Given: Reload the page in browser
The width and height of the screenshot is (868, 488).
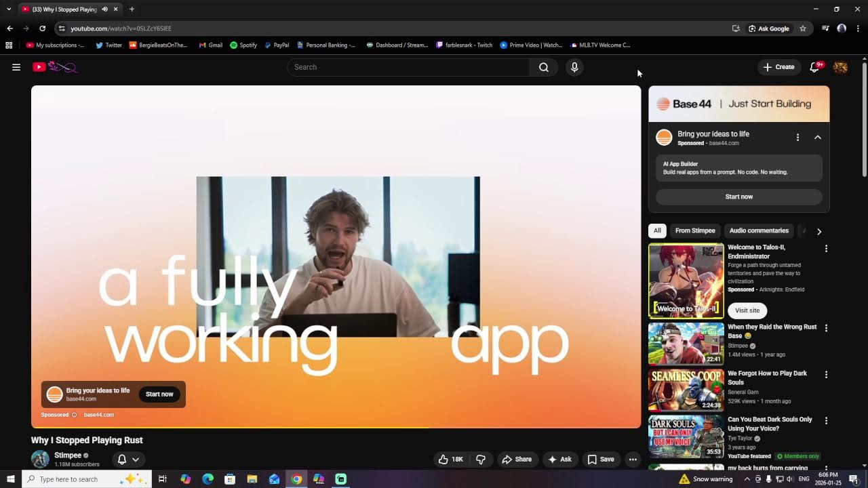Looking at the screenshot, I should [42, 28].
